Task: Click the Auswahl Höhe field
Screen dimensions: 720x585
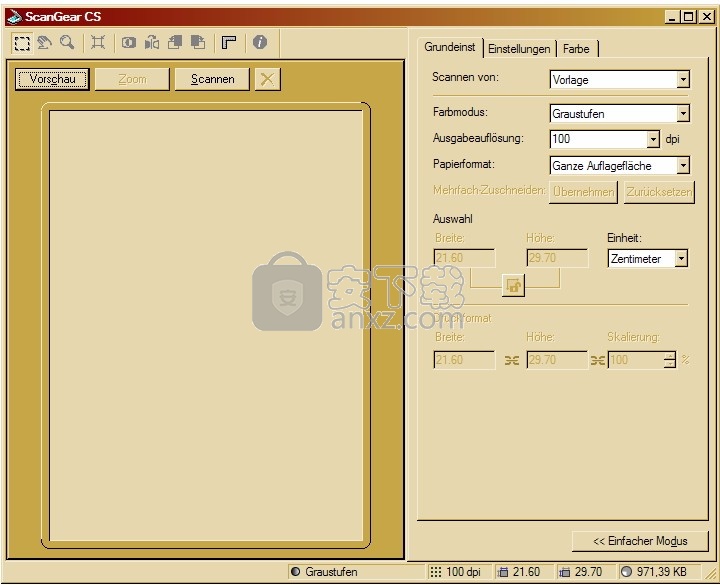Action: click(557, 258)
